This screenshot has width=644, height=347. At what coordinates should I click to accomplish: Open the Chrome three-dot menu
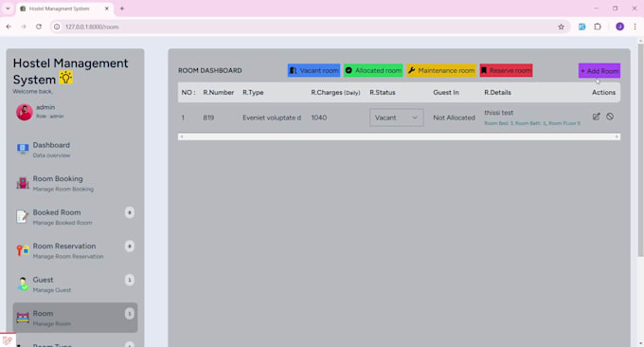(635, 27)
